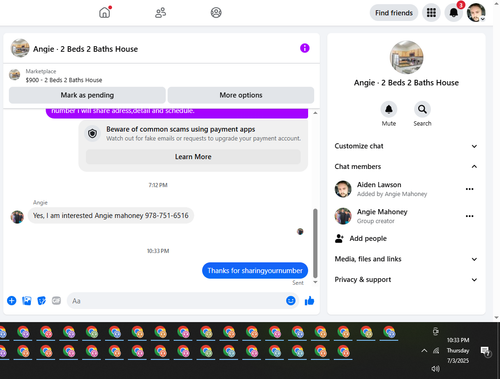Viewport: 500px width, 379px height.
Task: Open the plus more actions icon
Action: 12,301
